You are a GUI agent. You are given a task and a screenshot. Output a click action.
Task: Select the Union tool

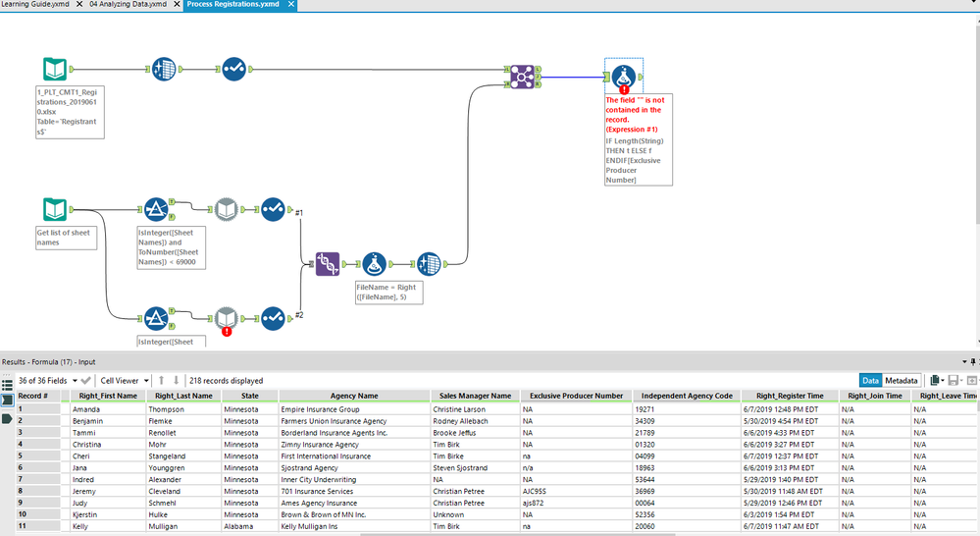(x=328, y=264)
